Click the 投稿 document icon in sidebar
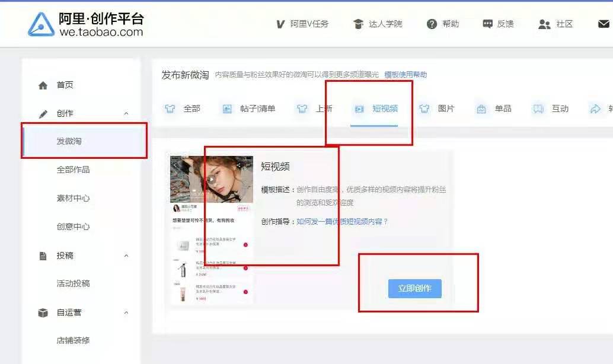This screenshot has width=613, height=364. [x=43, y=256]
